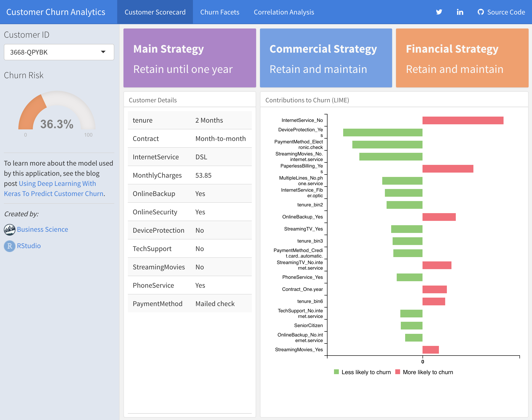532x420 pixels.
Task: Open the Correlation Analysis tab
Action: [x=284, y=12]
